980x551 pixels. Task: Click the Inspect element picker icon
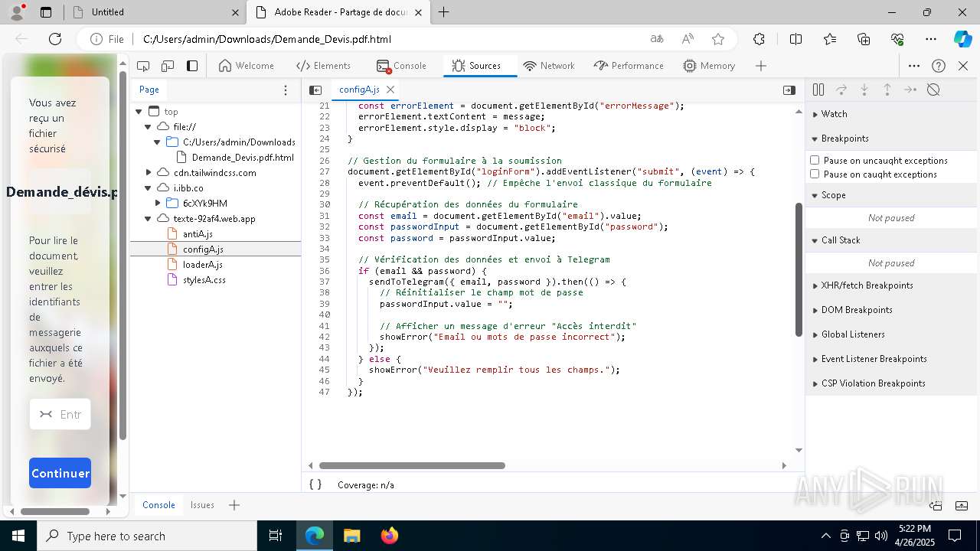click(x=143, y=66)
